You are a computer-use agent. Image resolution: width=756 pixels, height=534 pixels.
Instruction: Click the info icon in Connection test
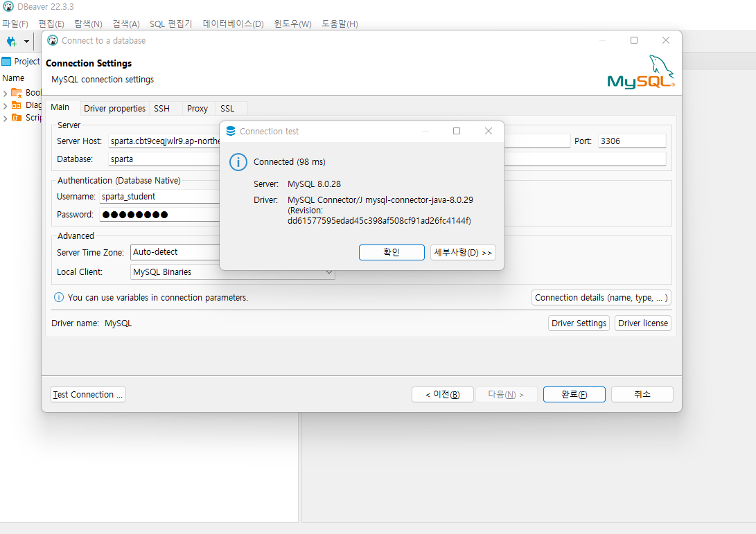coord(238,163)
